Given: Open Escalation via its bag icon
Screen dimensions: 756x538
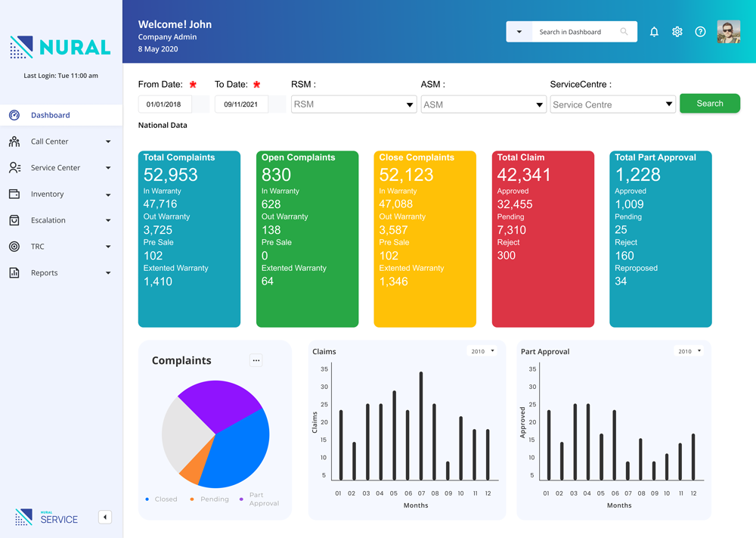Looking at the screenshot, I should point(14,220).
